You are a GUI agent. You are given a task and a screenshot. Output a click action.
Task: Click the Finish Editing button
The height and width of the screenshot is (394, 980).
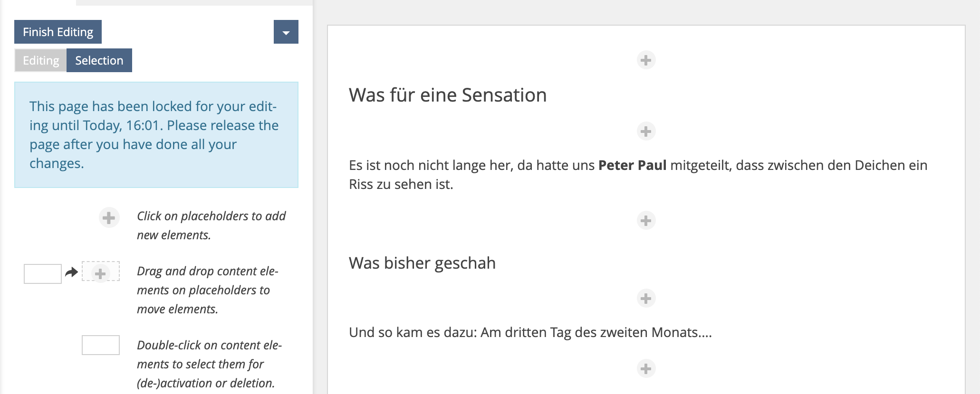click(x=58, y=32)
